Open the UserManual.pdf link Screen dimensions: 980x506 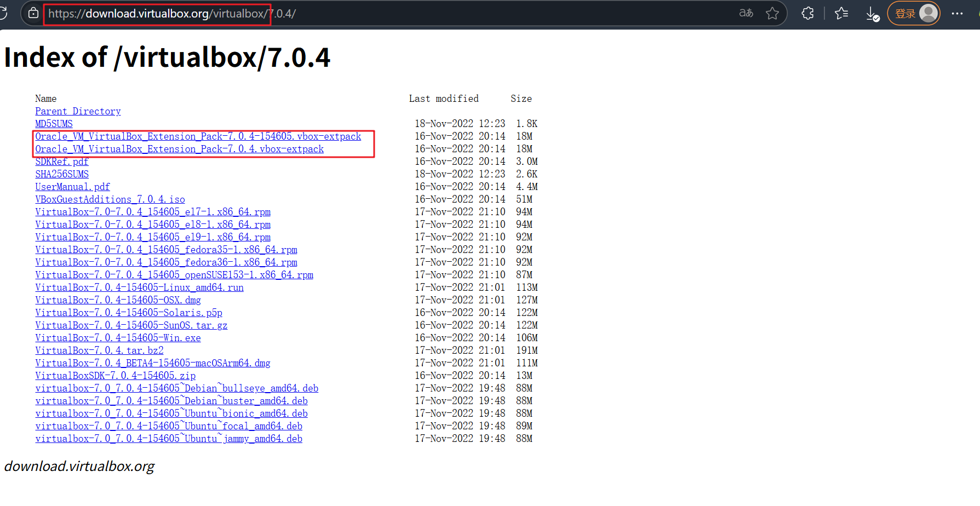pyautogui.click(x=72, y=187)
